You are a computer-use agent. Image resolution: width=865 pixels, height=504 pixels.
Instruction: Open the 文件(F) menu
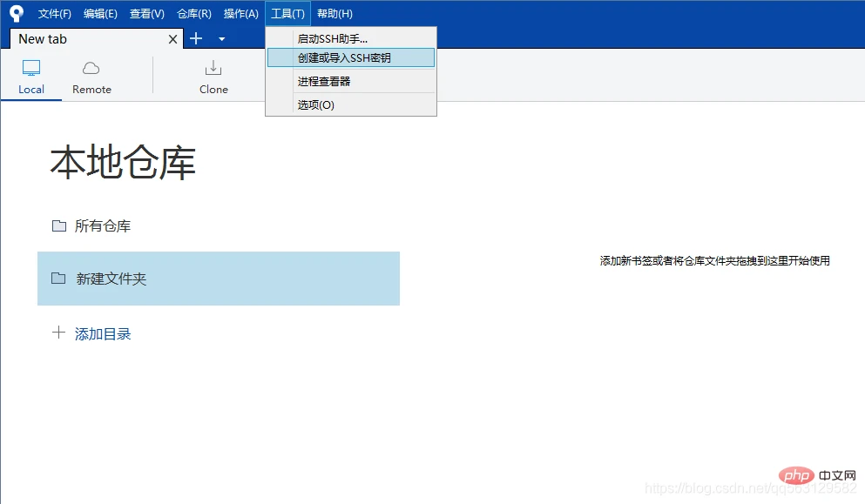[55, 13]
